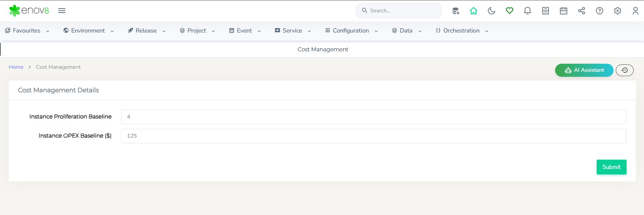The height and width of the screenshot is (215, 644).
Task: Toggle dark mode with moon icon
Action: tap(491, 11)
